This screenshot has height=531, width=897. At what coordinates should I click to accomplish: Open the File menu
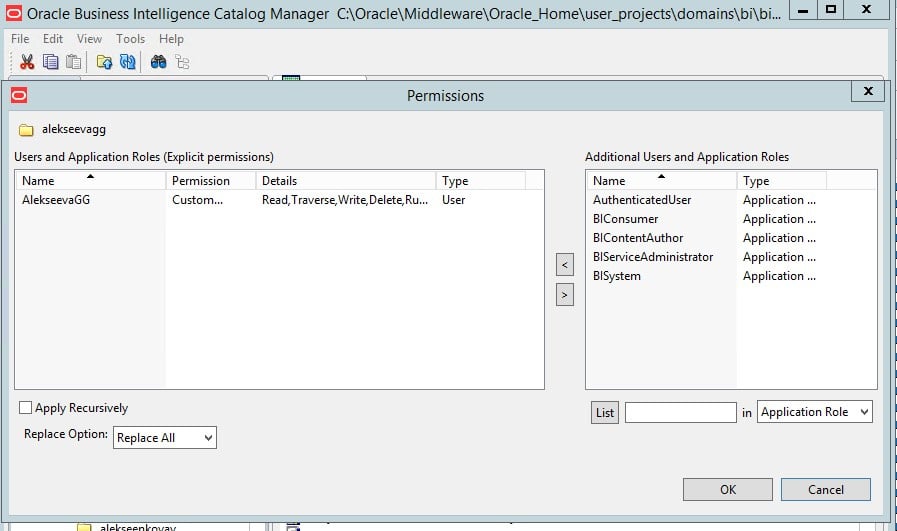20,39
